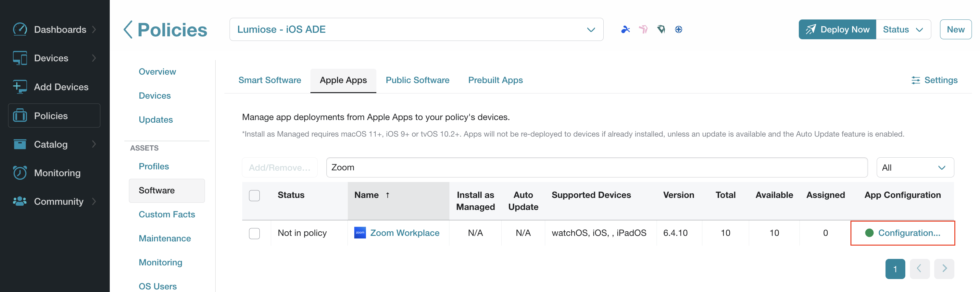The width and height of the screenshot is (980, 292).
Task: Click the next page arrow
Action: click(944, 269)
